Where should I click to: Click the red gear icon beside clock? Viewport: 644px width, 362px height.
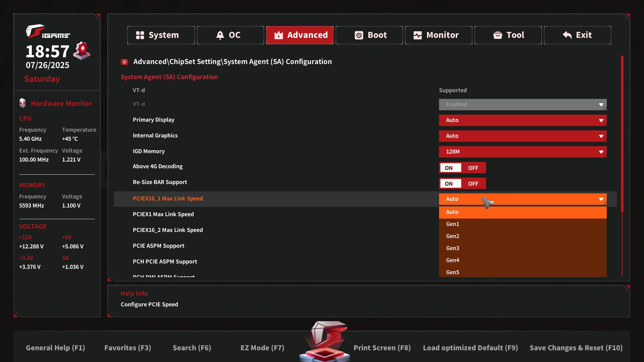82,51
